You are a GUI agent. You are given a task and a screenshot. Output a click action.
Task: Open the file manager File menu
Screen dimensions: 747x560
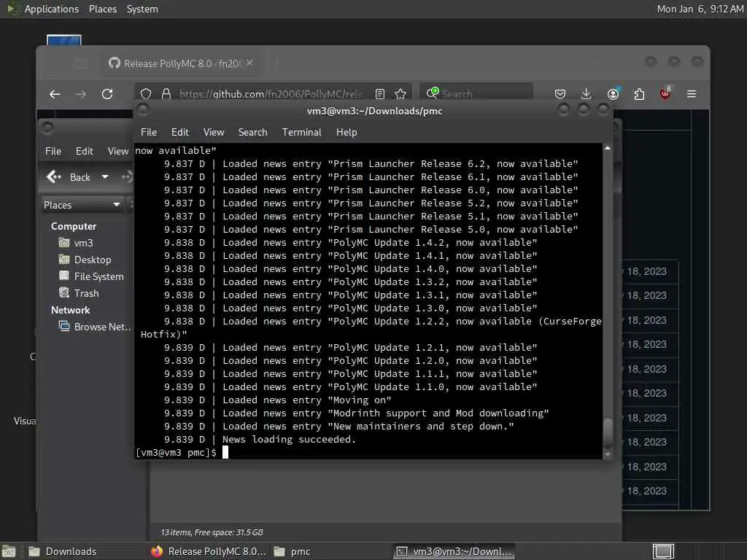[53, 151]
